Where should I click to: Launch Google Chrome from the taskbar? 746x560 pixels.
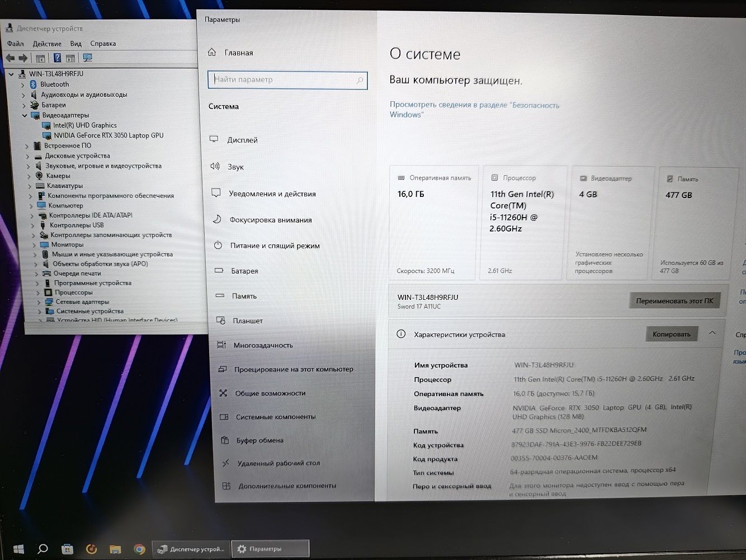click(139, 549)
